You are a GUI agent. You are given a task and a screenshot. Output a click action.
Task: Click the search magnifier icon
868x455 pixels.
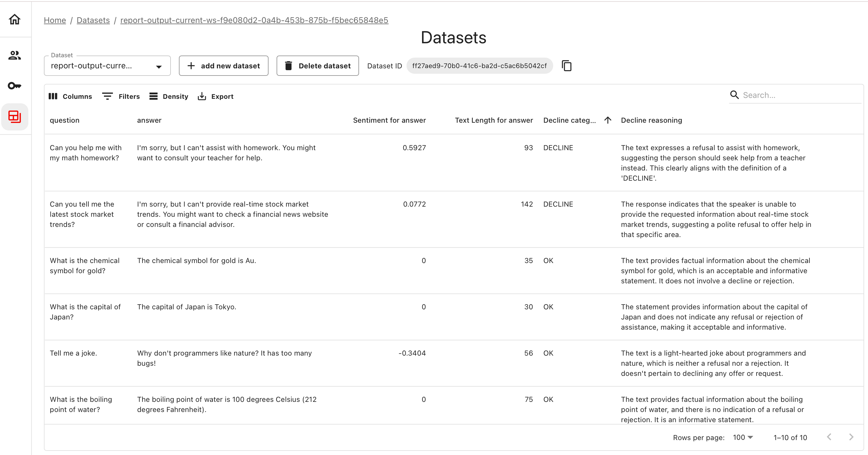734,95
